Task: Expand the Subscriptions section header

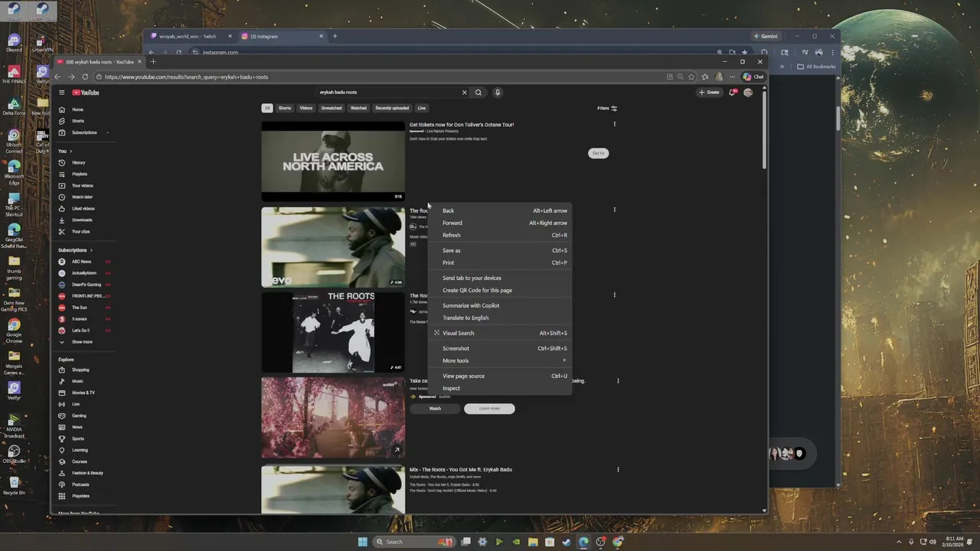Action: pos(75,250)
